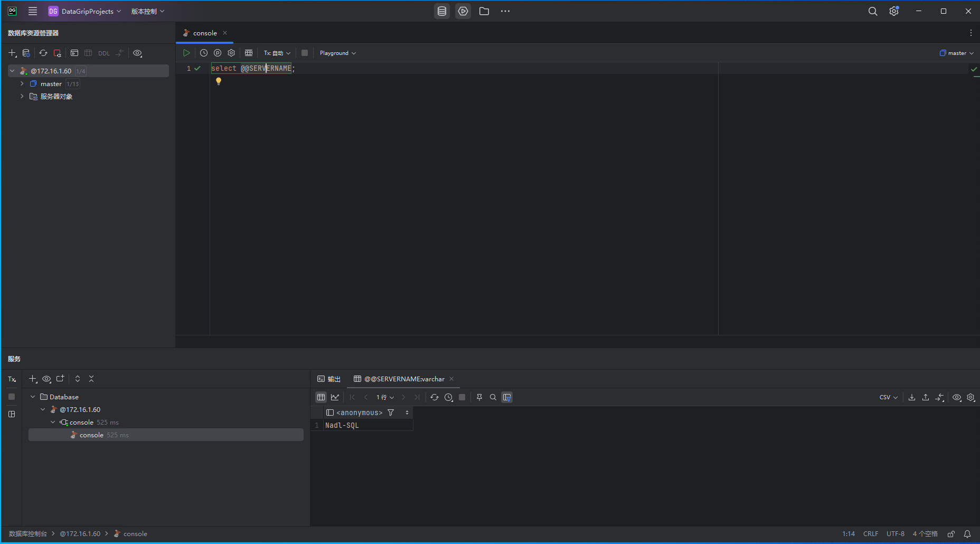980x544 pixels.
Task: Select the console 525 ms session leaf
Action: point(166,435)
